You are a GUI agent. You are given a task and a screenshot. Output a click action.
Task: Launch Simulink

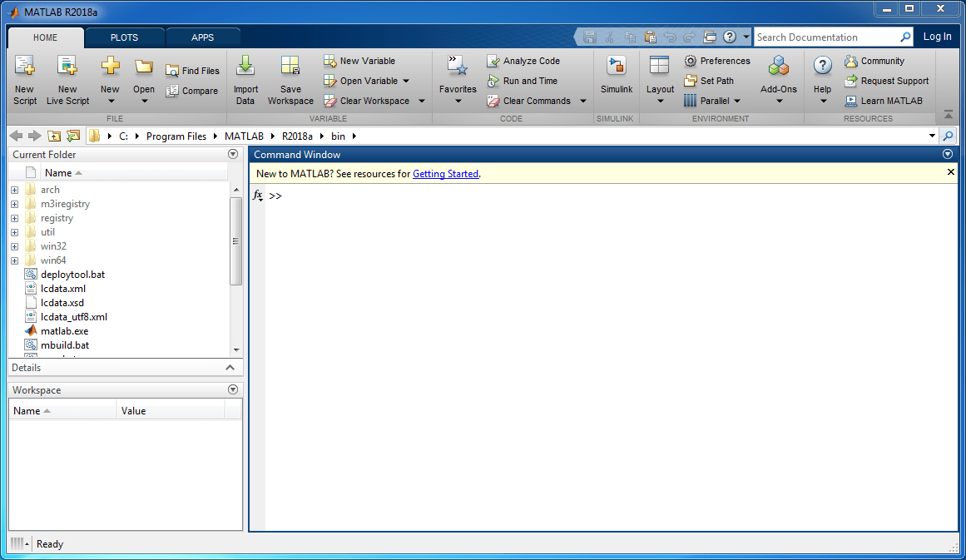(617, 75)
